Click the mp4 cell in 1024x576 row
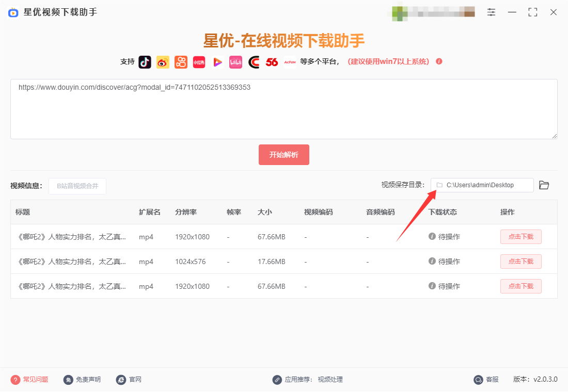Image resolution: width=568 pixels, height=392 pixels. point(146,262)
